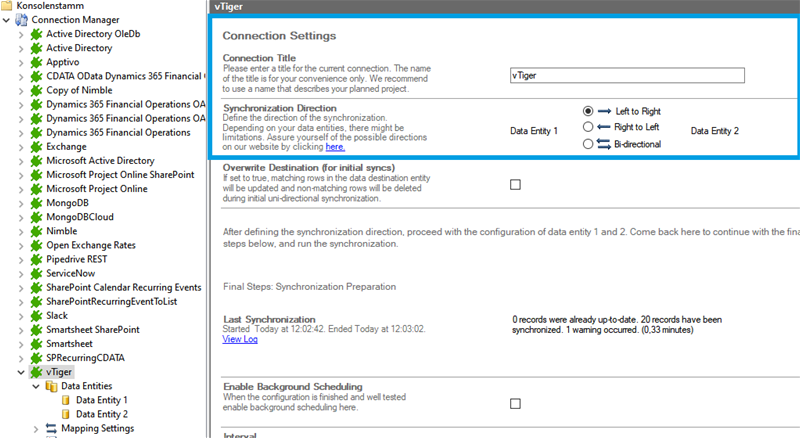The height and width of the screenshot is (438, 800).
Task: Open the View Log link
Action: pyautogui.click(x=240, y=340)
